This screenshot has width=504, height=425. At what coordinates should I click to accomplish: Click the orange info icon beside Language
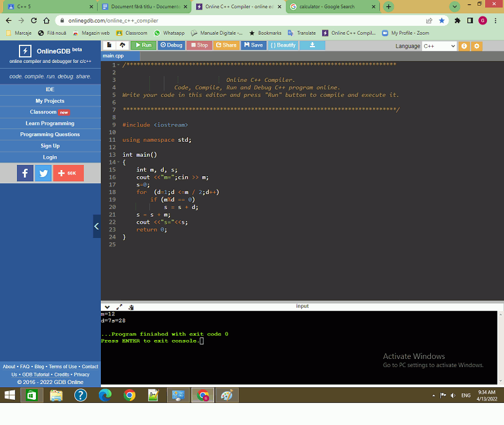(464, 46)
